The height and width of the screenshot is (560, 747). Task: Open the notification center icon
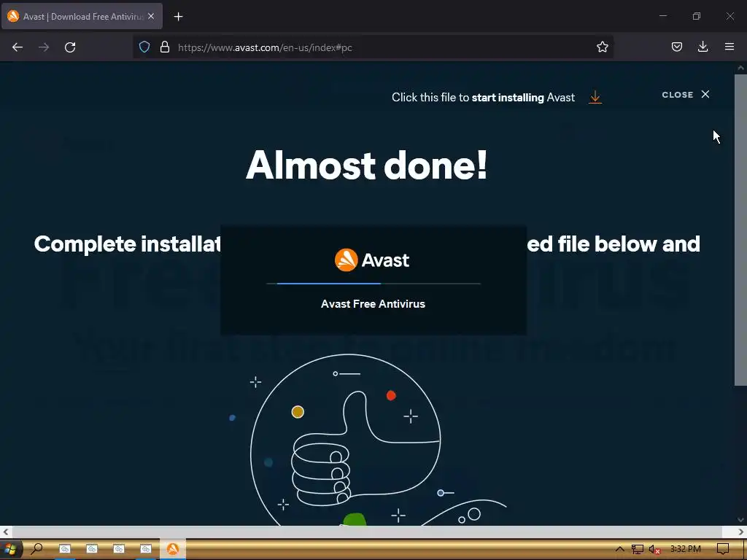coord(723,549)
